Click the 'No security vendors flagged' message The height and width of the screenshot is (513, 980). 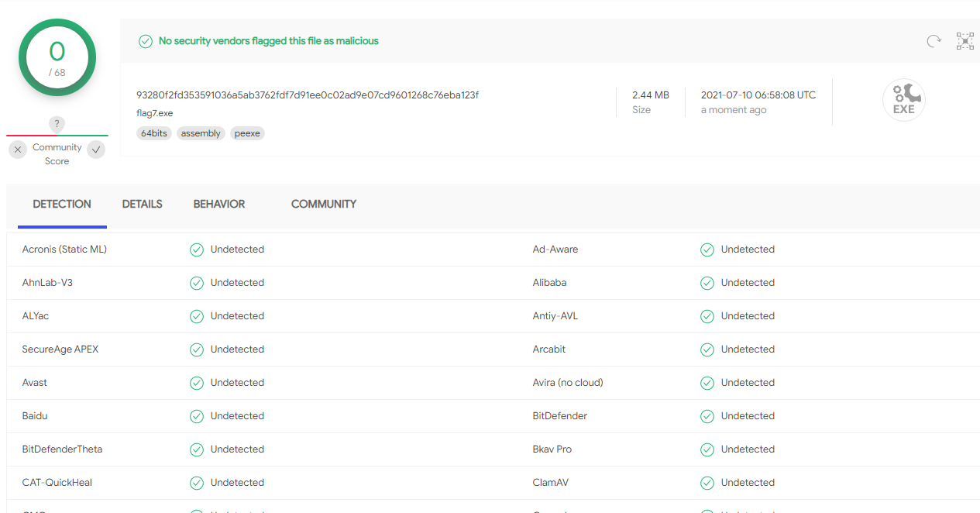(269, 41)
